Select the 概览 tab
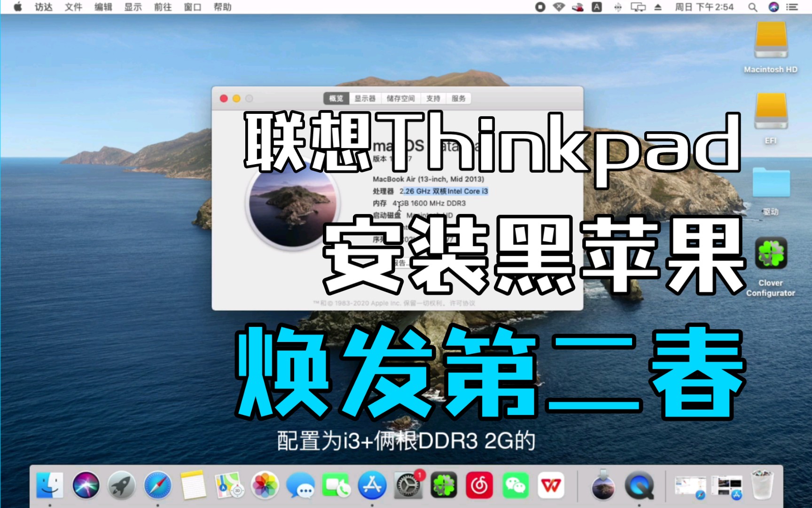Screen dimensions: 812x508 (x=336, y=98)
